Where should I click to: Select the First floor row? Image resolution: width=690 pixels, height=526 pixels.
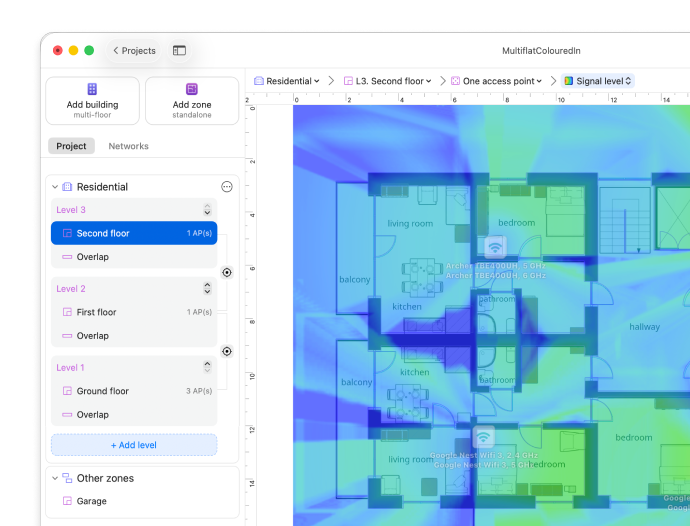click(x=134, y=312)
